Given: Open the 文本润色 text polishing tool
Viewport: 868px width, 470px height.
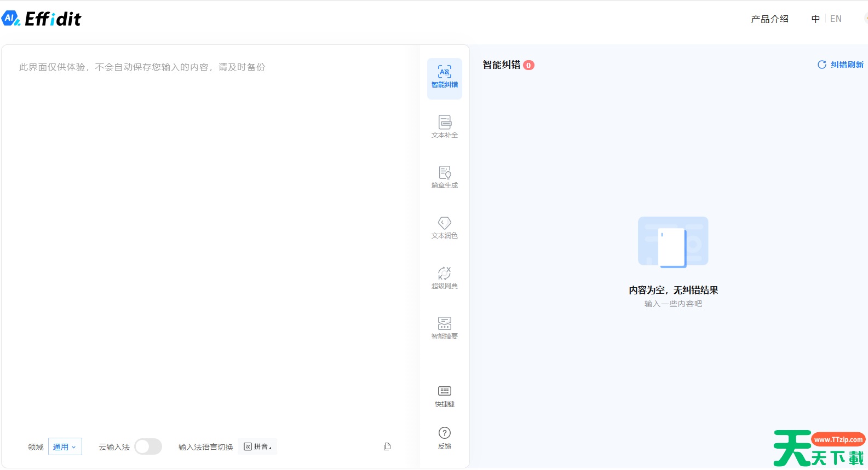Looking at the screenshot, I should click(444, 228).
